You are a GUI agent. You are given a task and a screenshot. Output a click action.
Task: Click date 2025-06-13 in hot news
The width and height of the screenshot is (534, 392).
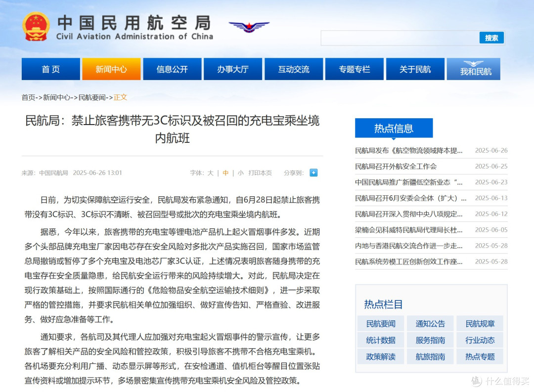coord(491,198)
